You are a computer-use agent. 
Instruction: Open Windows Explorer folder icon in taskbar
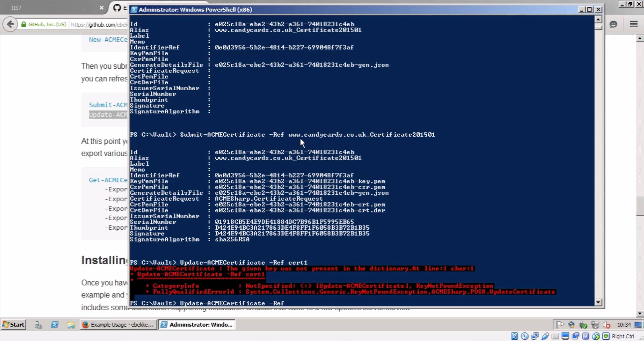(71, 325)
